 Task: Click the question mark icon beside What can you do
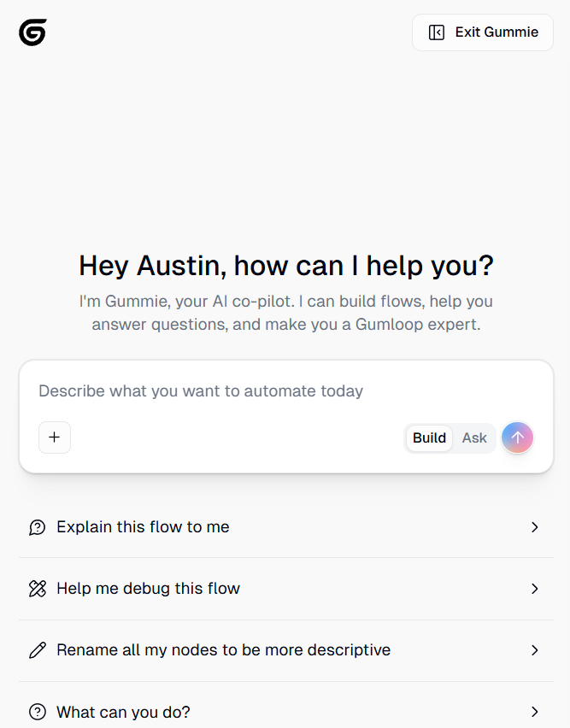(37, 711)
